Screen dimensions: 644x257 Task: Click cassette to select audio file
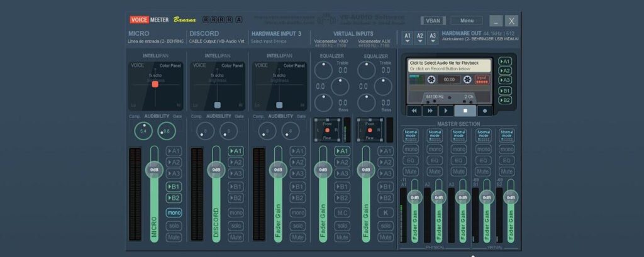pos(450,66)
